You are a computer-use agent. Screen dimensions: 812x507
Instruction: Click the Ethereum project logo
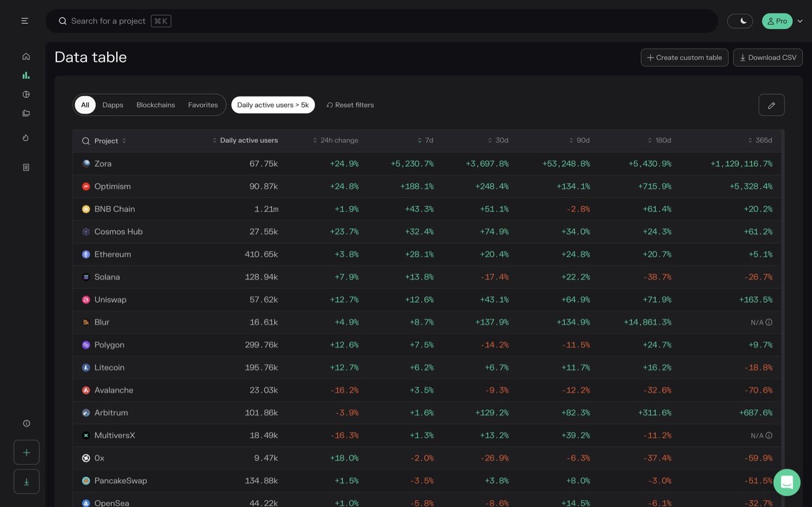[86, 254]
